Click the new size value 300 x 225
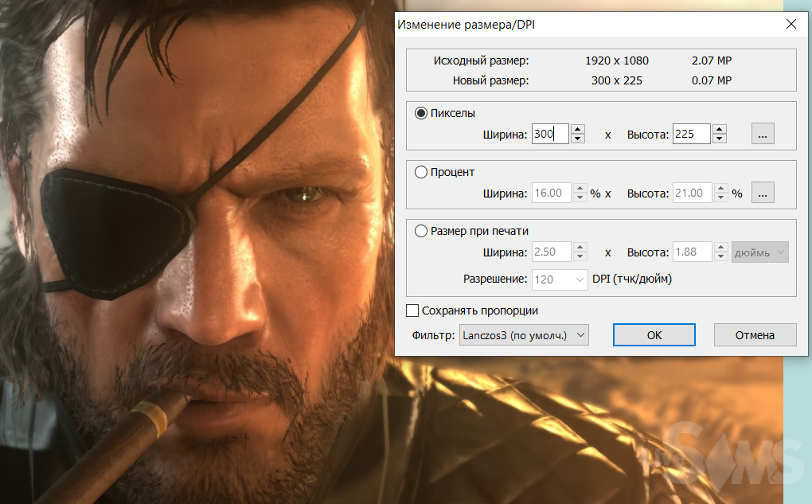Viewport: 812px width, 504px height. click(x=617, y=80)
